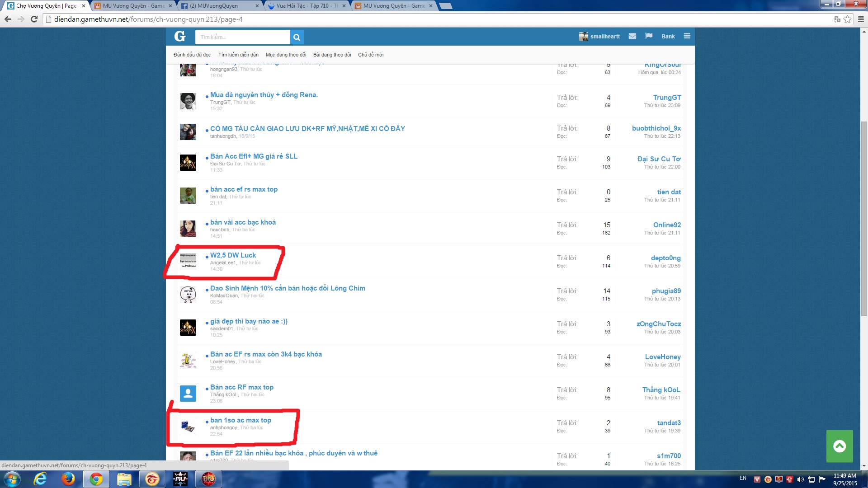
Task: Reload the page with refresh icon
Action: 34,19
